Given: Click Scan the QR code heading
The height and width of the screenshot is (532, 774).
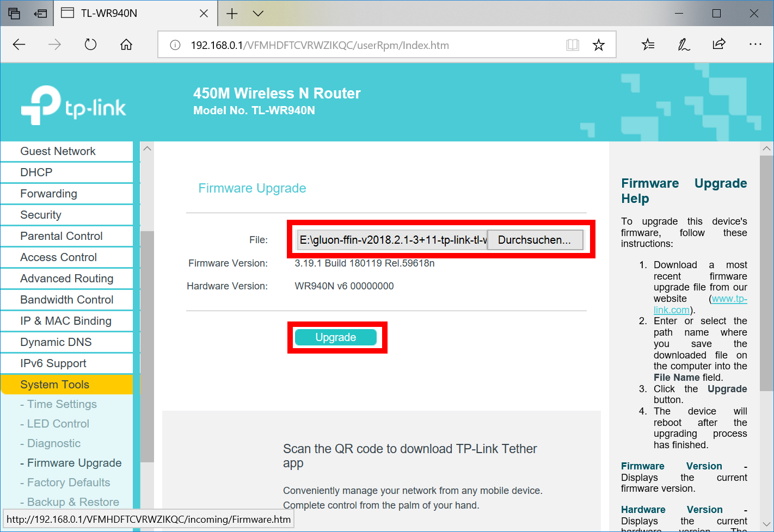Looking at the screenshot, I should click(x=410, y=456).
